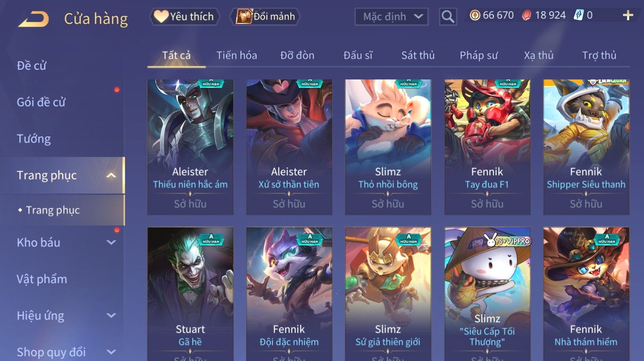Open Gói đề cử in sidebar
644x361 pixels.
[x=41, y=102]
